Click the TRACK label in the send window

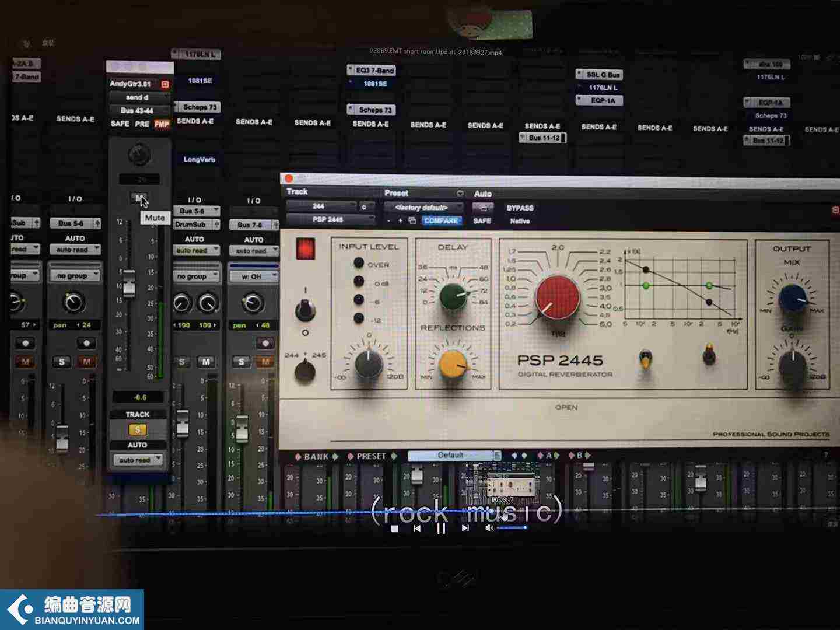coord(138,414)
